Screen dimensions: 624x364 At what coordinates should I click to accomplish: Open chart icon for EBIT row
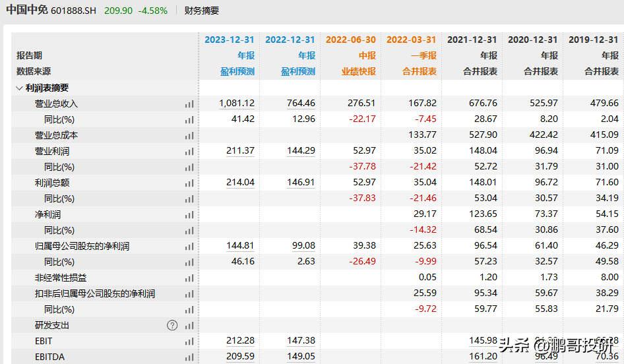click(x=189, y=342)
